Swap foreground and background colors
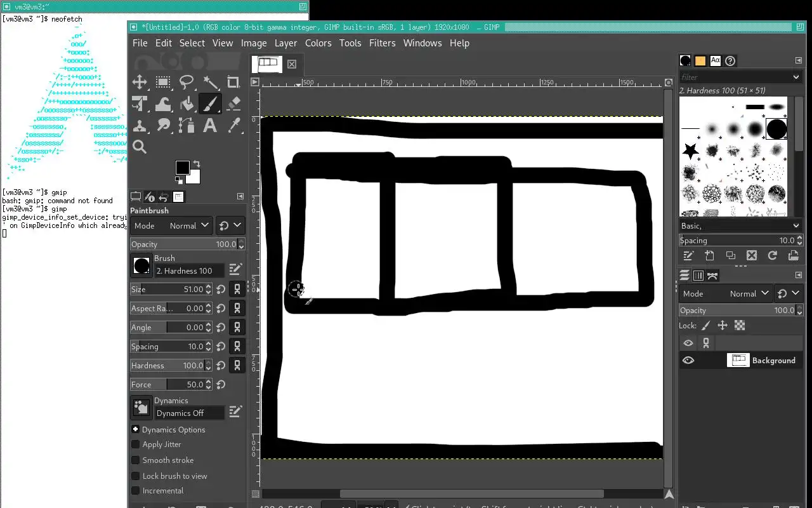 coord(197,164)
